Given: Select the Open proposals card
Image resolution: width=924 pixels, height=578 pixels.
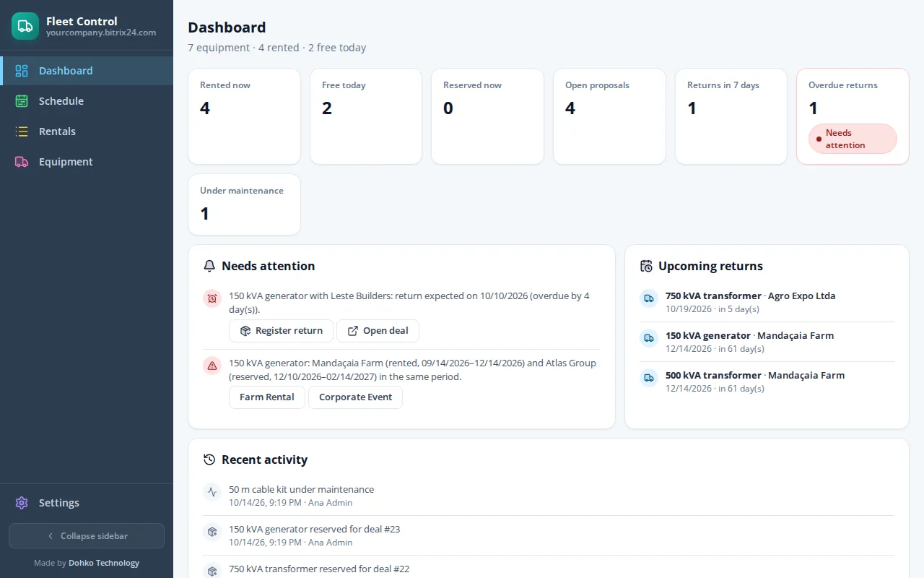Looking at the screenshot, I should [x=609, y=116].
